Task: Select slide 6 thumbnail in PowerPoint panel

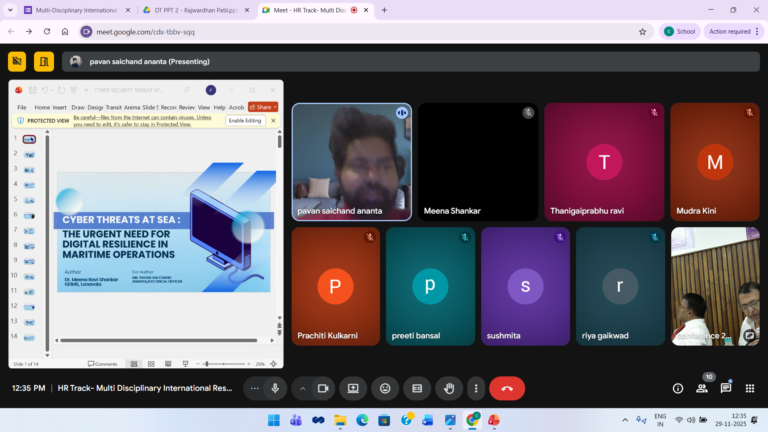Action: click(x=29, y=216)
